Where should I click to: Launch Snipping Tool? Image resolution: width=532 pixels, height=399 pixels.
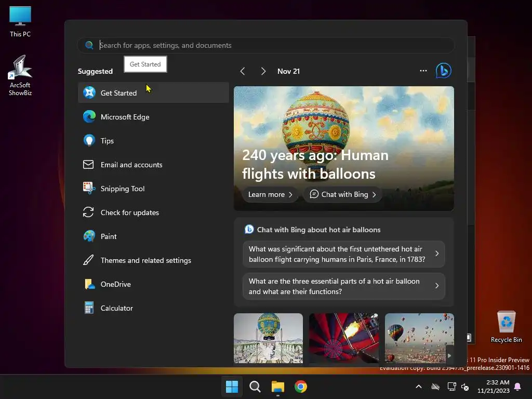tap(153, 188)
